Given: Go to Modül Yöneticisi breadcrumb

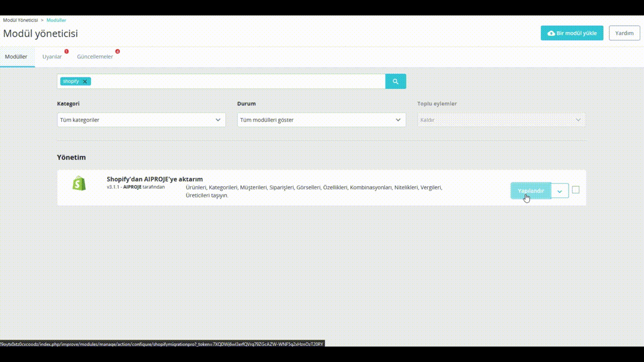Looking at the screenshot, I should tap(20, 20).
